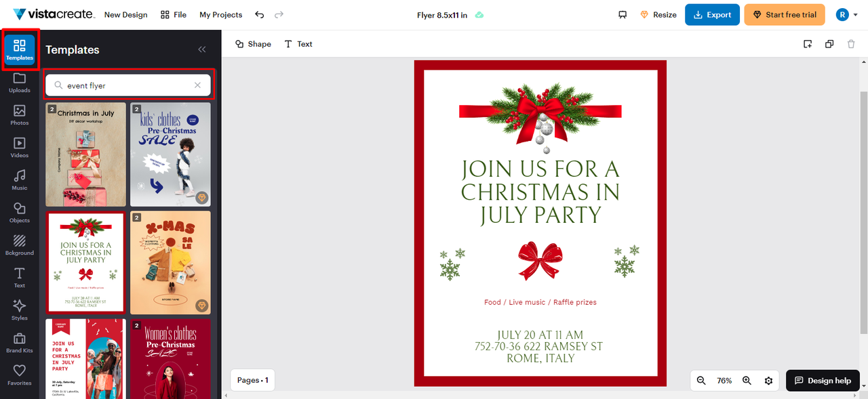Click the event flyer search field
The width and height of the screenshot is (868, 399).
[x=127, y=85]
